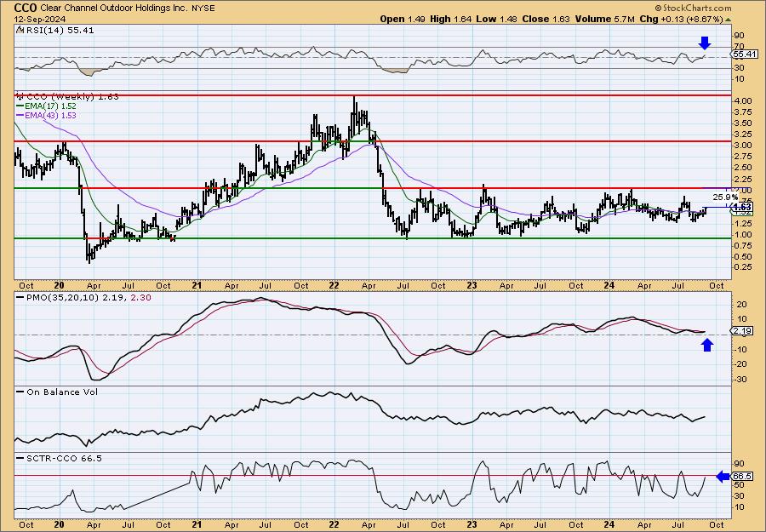Screen dimensions: 766x532
Task: Click the 3.00 price axis label
Action: (742, 146)
